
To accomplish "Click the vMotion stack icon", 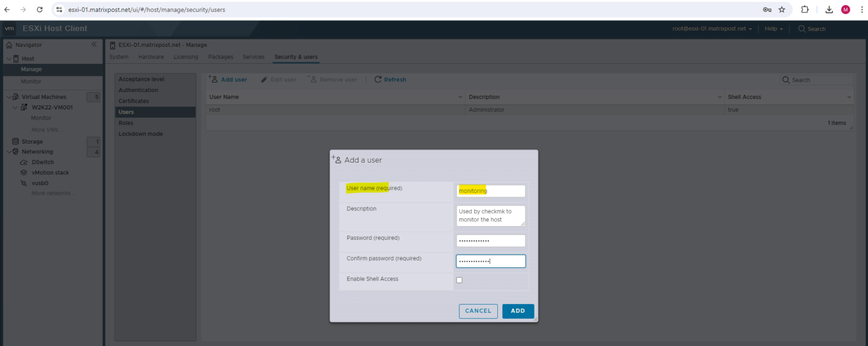I will (23, 172).
